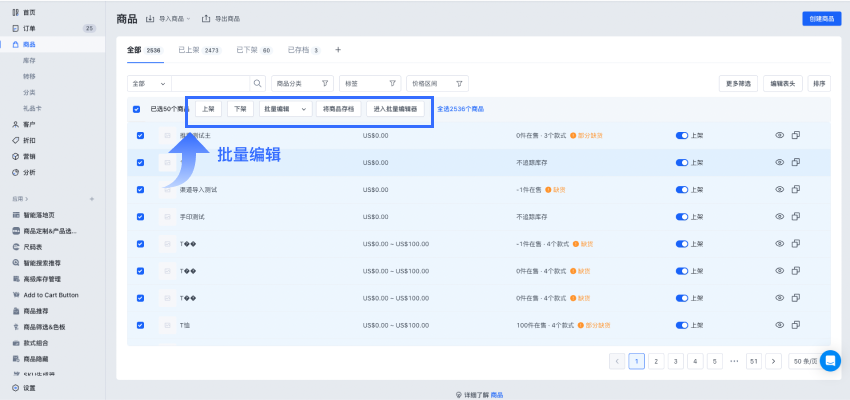Click the 排序 button

[x=819, y=83]
